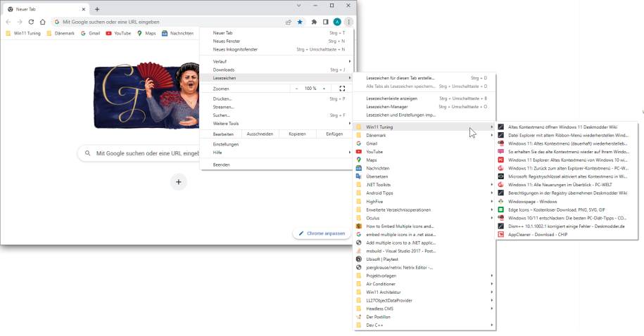Toggle Lesezeichenleiste anzeigen
This screenshot has width=644, height=336.
[x=424, y=98]
